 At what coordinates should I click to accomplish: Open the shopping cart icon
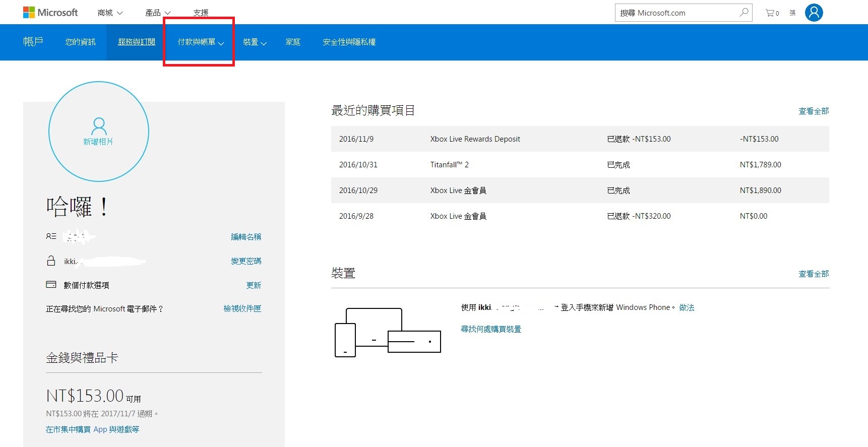point(772,13)
